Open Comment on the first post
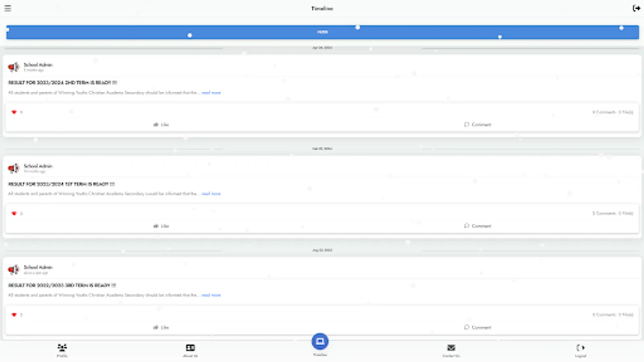 point(478,124)
